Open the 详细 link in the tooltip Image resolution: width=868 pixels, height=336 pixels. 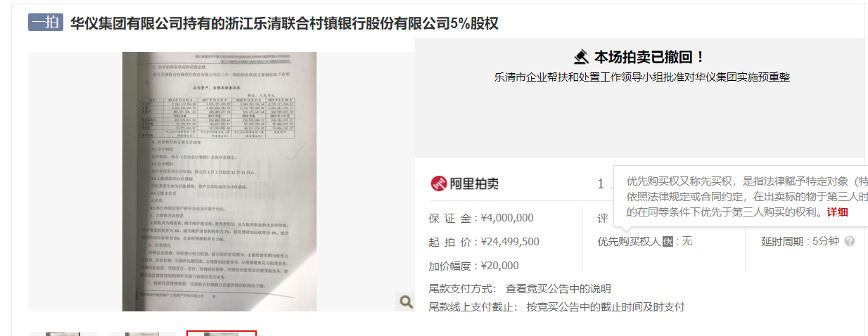point(837,212)
